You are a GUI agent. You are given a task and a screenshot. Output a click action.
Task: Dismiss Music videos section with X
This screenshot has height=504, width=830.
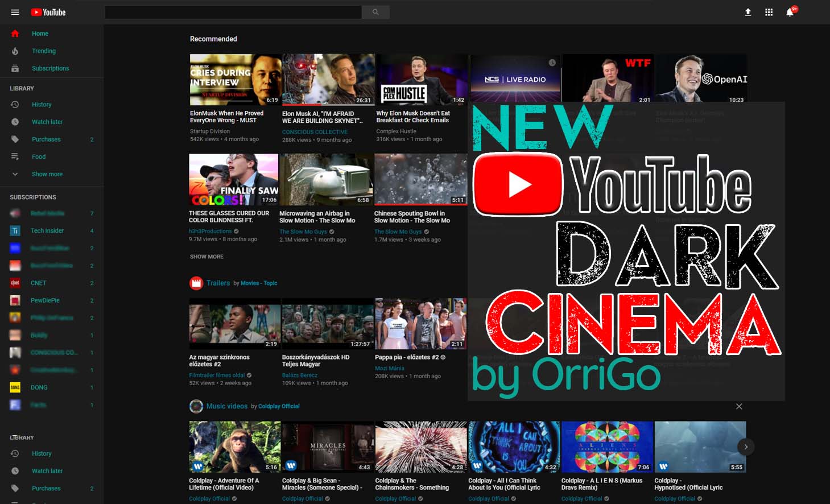[x=739, y=406]
